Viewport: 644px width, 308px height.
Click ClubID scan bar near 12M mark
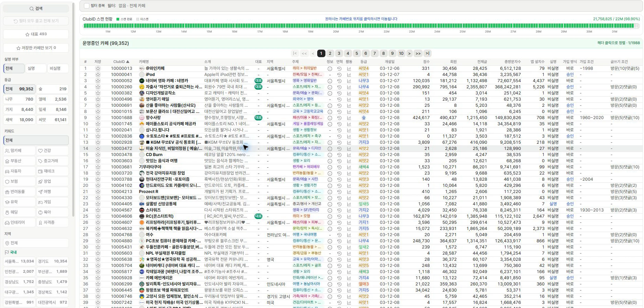click(133, 26)
